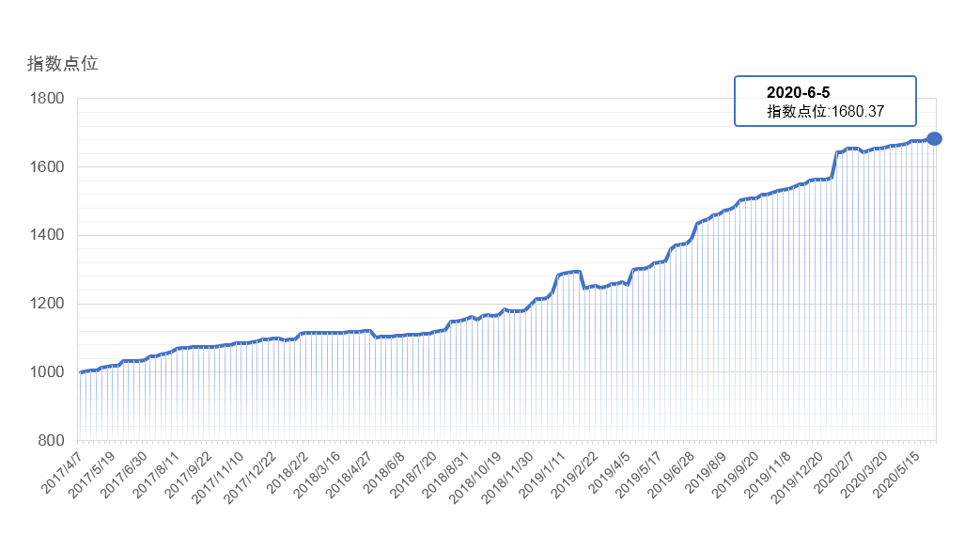This screenshot has height=535, width=980.
Task: Click the 2020/5/15 date label
Action: [x=895, y=474]
